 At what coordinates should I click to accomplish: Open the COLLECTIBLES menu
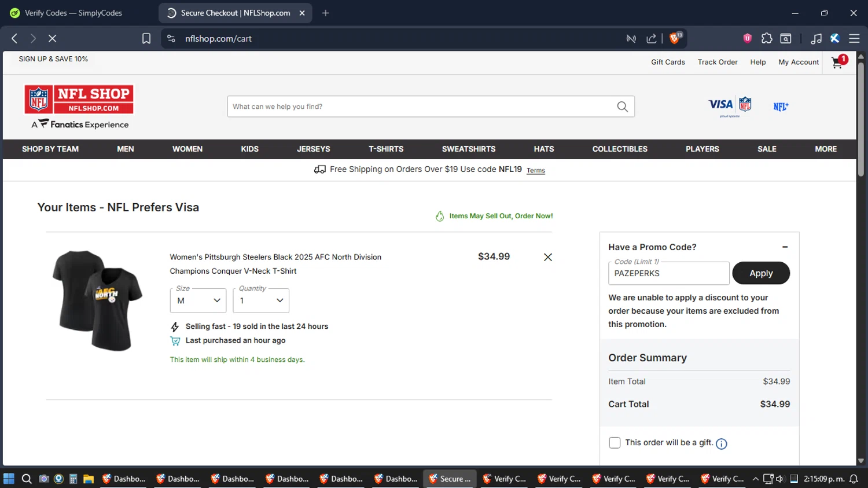pyautogui.click(x=620, y=149)
